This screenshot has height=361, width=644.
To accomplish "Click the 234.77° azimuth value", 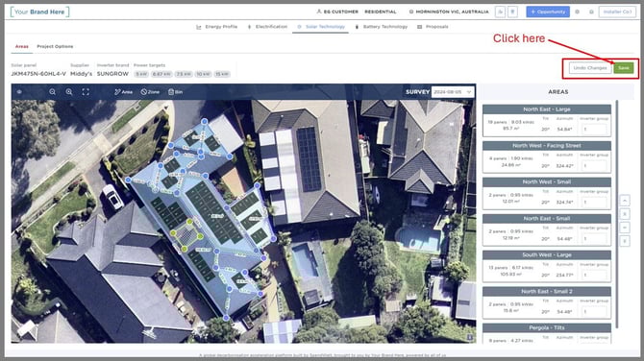I will [565, 276].
